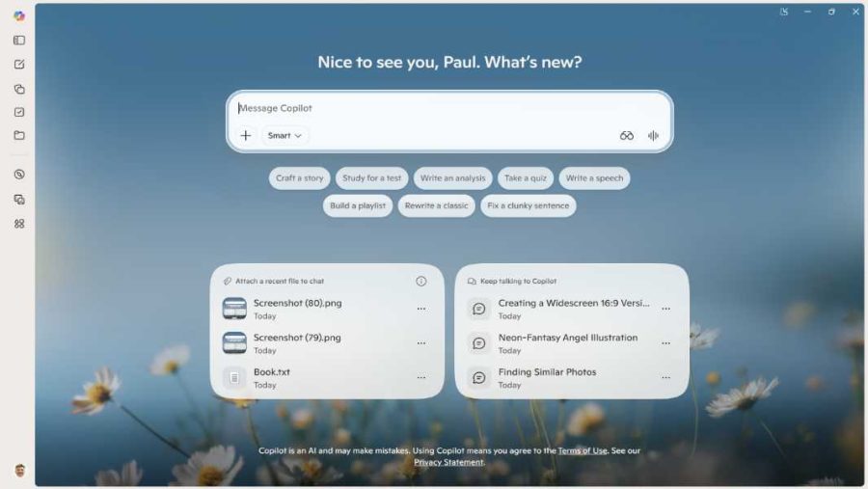Click the Screenshot (80).png thumbnail
Viewport: 868px width, 489px height.
point(234,309)
